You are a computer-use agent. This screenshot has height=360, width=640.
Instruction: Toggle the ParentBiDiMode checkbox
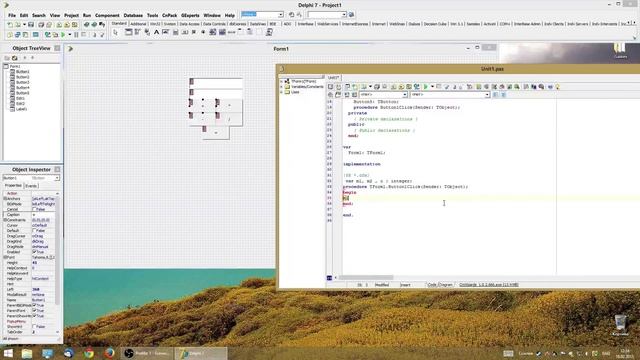[x=34, y=305]
